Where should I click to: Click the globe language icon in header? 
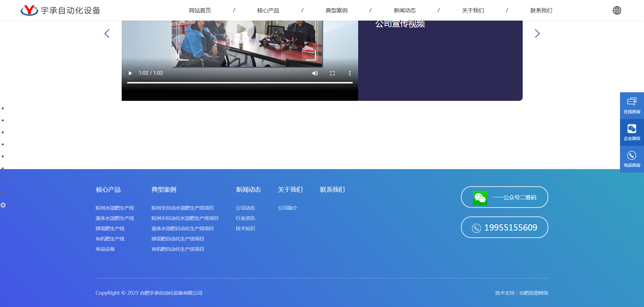click(x=617, y=10)
